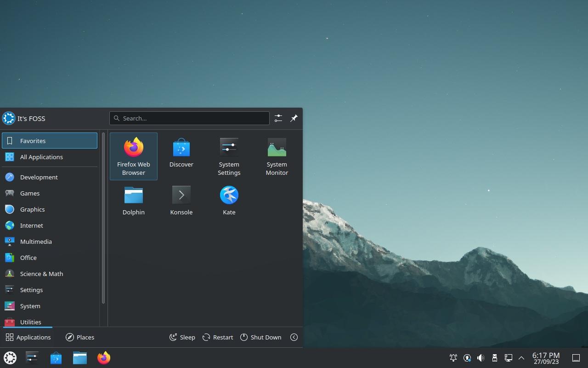
Task: Open Firefox from the taskbar
Action: 103,357
